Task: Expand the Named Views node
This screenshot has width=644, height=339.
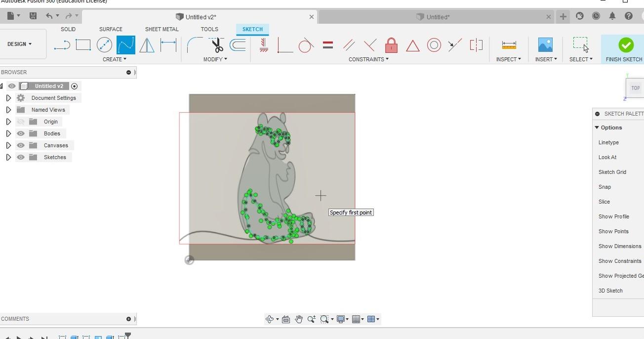Action: (8, 110)
